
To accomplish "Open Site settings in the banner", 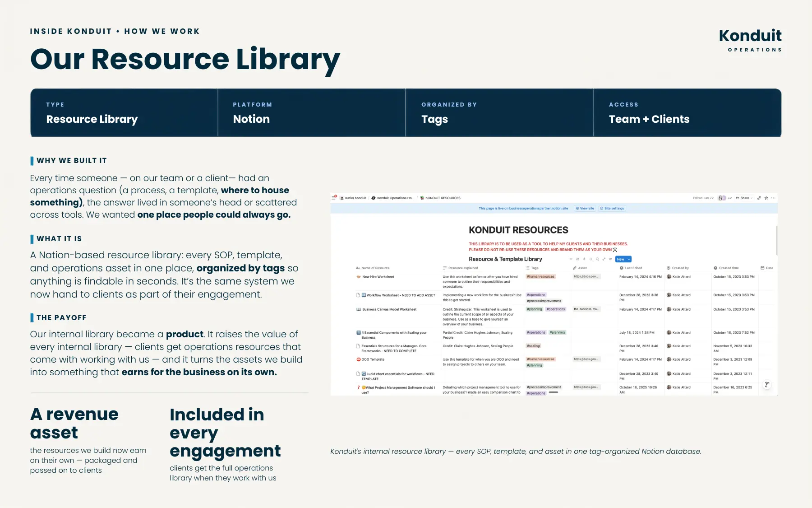I will click(x=612, y=208).
